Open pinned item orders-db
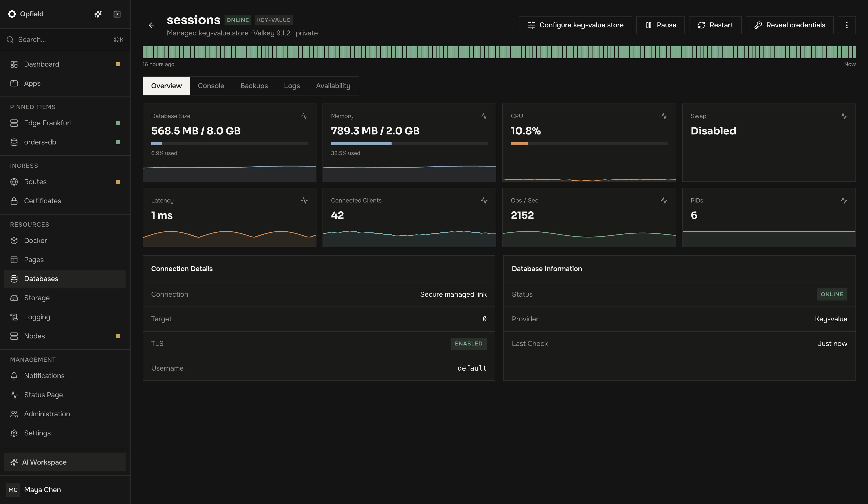868x504 pixels. tap(65, 142)
